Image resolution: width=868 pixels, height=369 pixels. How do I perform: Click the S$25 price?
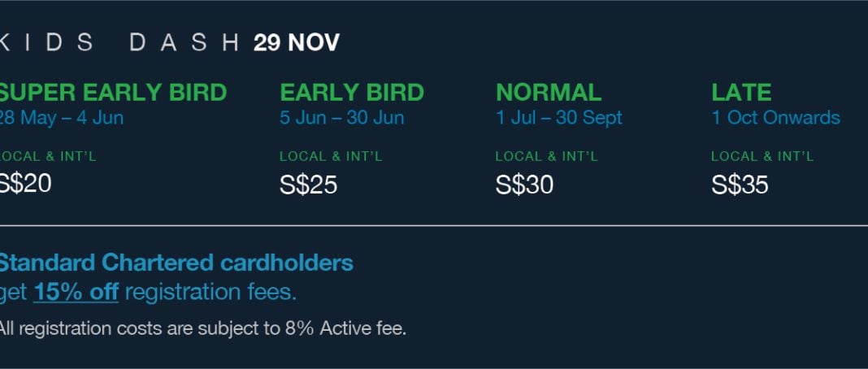pyautogui.click(x=308, y=184)
